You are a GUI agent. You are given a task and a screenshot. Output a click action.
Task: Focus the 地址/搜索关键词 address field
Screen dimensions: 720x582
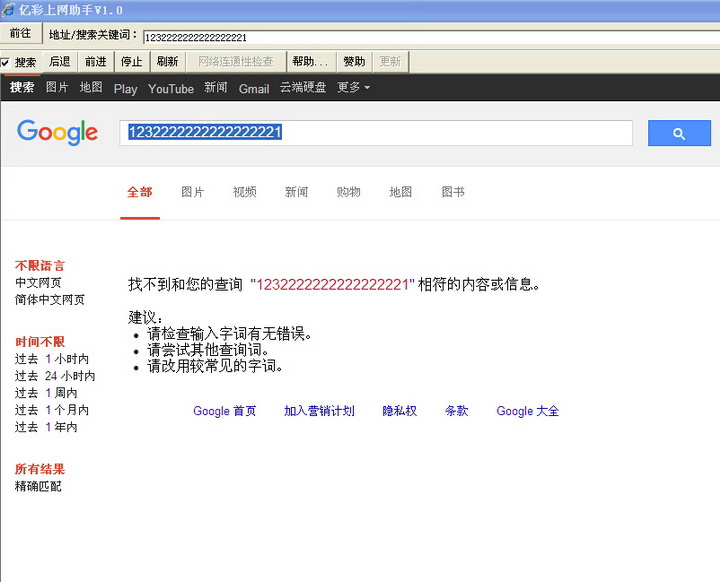432,38
